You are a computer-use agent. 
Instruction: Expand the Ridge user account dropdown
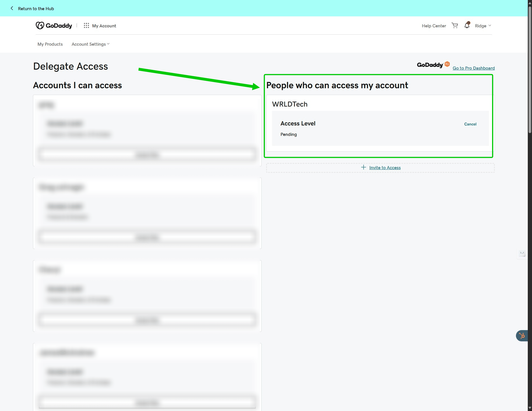pos(483,26)
